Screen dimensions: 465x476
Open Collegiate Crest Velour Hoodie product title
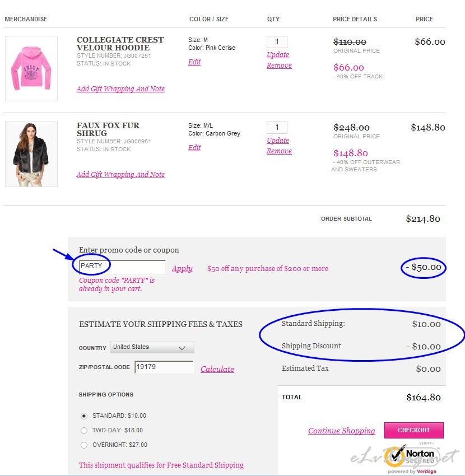point(120,44)
